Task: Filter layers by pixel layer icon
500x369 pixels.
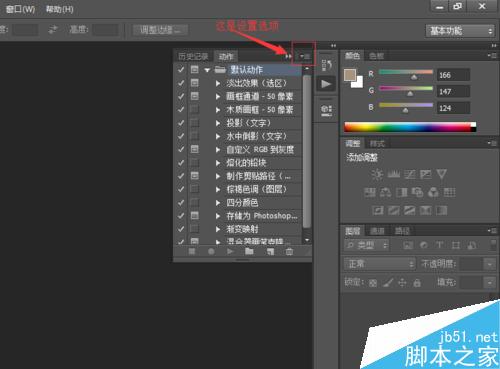Action: (x=408, y=246)
